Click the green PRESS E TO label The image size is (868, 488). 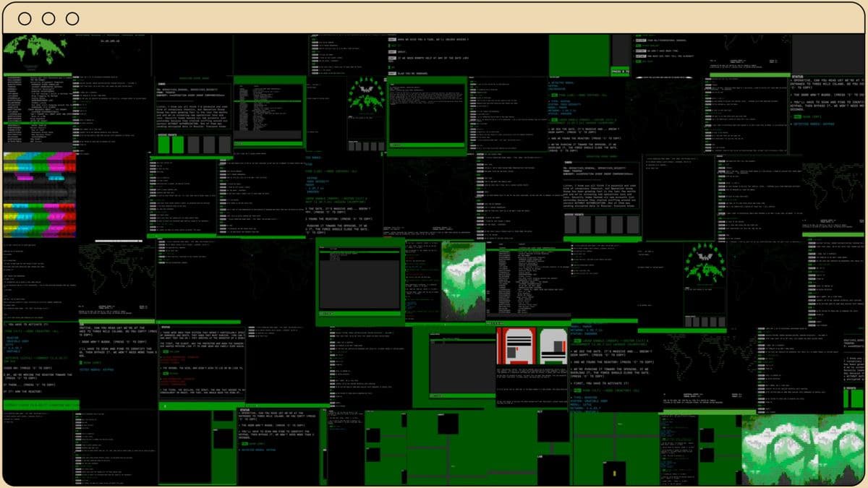click(x=621, y=72)
